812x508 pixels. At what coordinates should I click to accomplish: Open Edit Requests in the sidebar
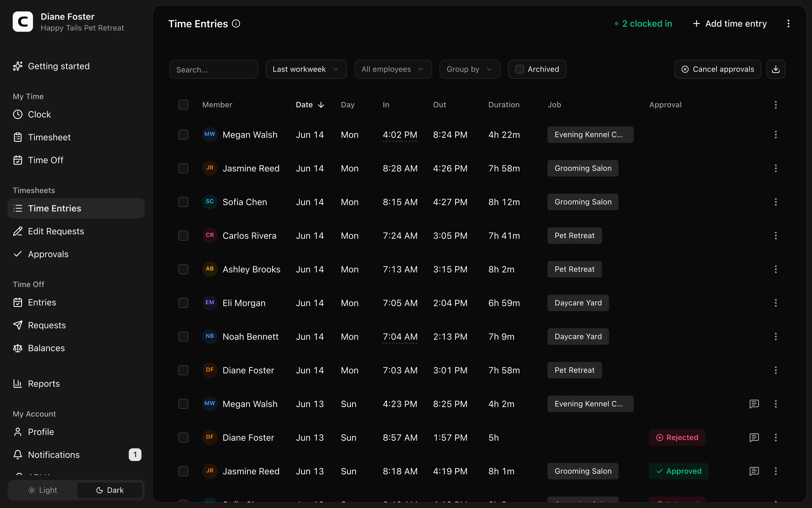click(76, 232)
